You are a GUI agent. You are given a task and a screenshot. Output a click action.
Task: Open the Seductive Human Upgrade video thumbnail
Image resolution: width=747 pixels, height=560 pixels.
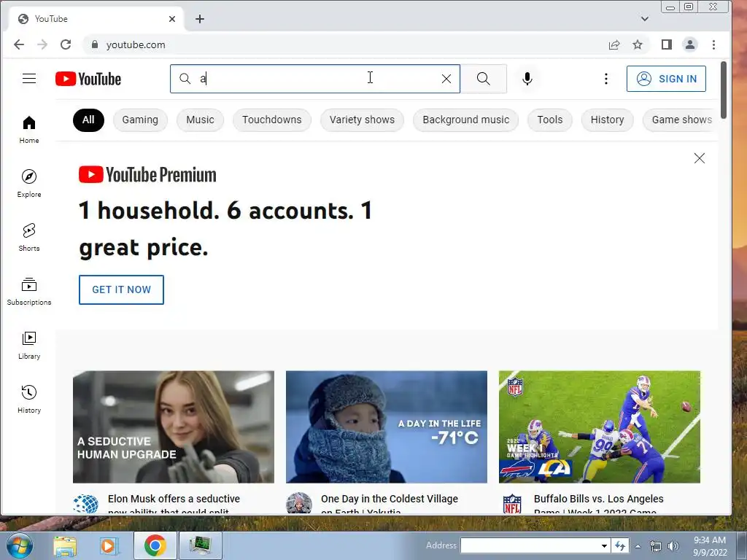click(x=174, y=427)
